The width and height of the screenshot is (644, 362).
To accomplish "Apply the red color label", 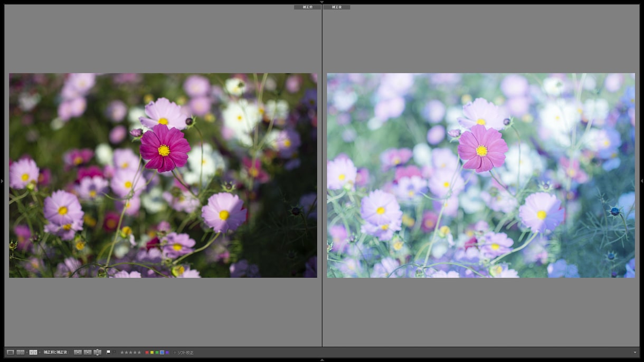I will pyautogui.click(x=147, y=353).
